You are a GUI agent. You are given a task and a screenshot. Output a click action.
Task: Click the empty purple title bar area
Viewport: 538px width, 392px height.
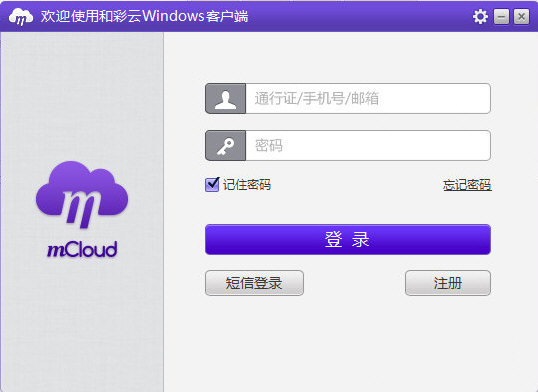pyautogui.click(x=360, y=16)
